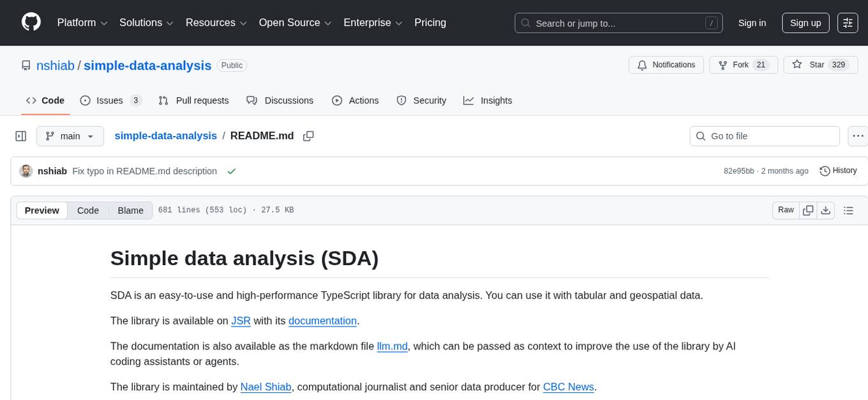Screen dimensions: 868x400
Task: Click the Insights graph icon
Action: (x=469, y=100)
